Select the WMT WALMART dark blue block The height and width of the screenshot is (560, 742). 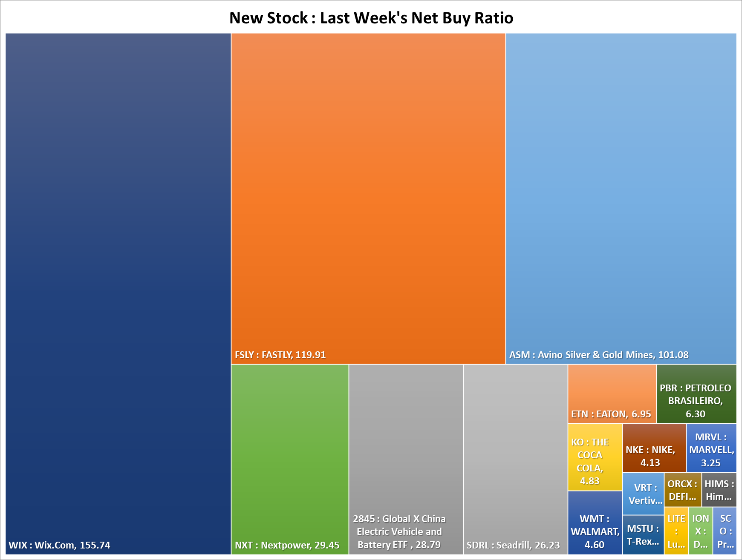click(595, 523)
